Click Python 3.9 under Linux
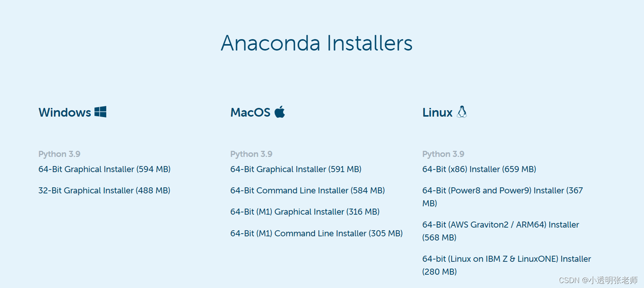 443,153
